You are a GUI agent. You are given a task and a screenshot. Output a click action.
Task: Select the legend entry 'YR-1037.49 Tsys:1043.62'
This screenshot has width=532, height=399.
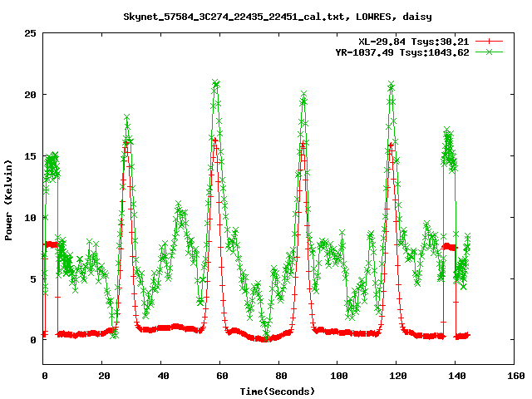[402, 52]
